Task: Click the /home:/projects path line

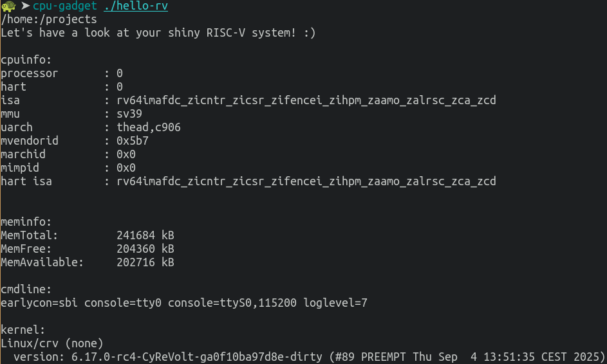Action: tap(49, 19)
